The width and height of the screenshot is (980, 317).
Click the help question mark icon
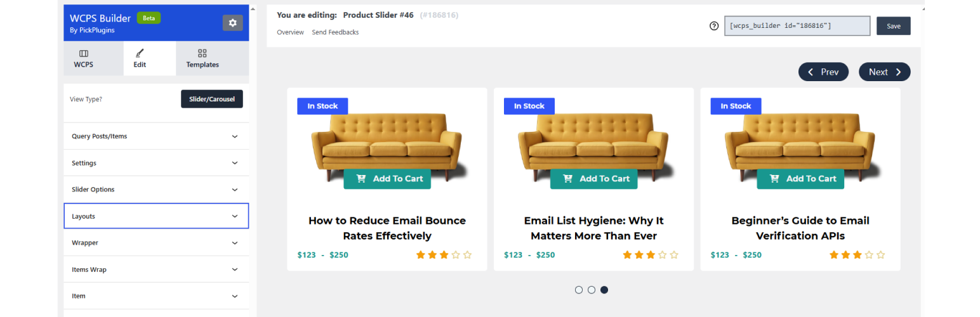(714, 26)
